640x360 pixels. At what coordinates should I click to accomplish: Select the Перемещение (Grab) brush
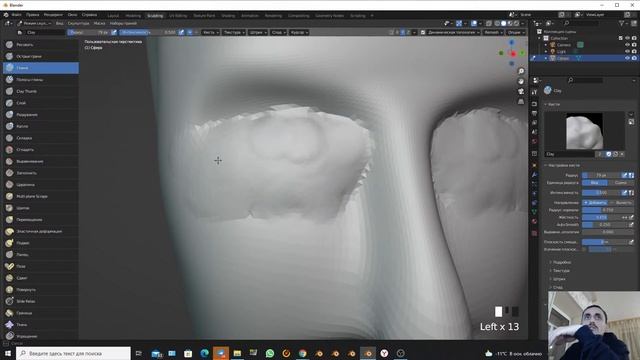(x=41, y=220)
